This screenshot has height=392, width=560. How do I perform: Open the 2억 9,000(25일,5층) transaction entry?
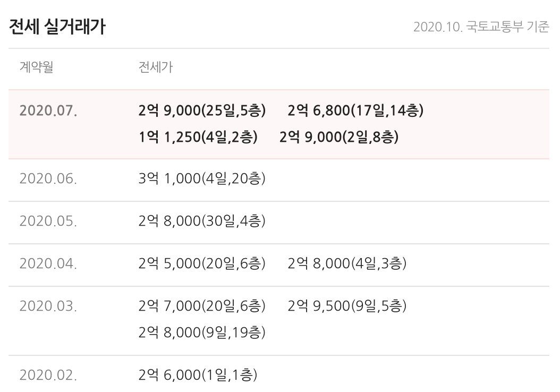click(x=201, y=111)
